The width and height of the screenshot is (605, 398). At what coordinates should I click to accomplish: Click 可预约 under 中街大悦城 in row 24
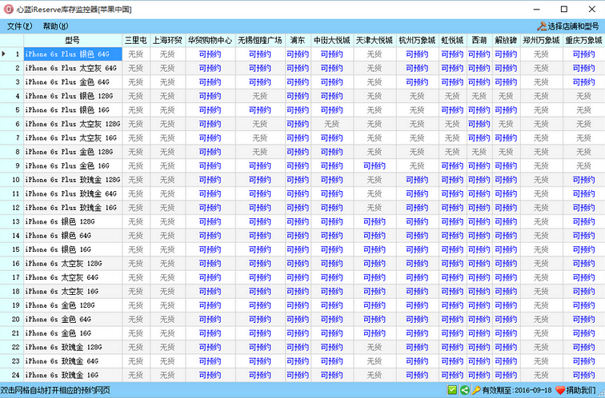(332, 375)
